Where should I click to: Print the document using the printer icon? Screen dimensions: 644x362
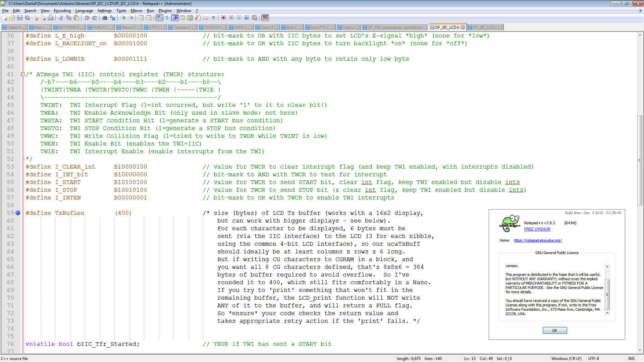point(51,18)
